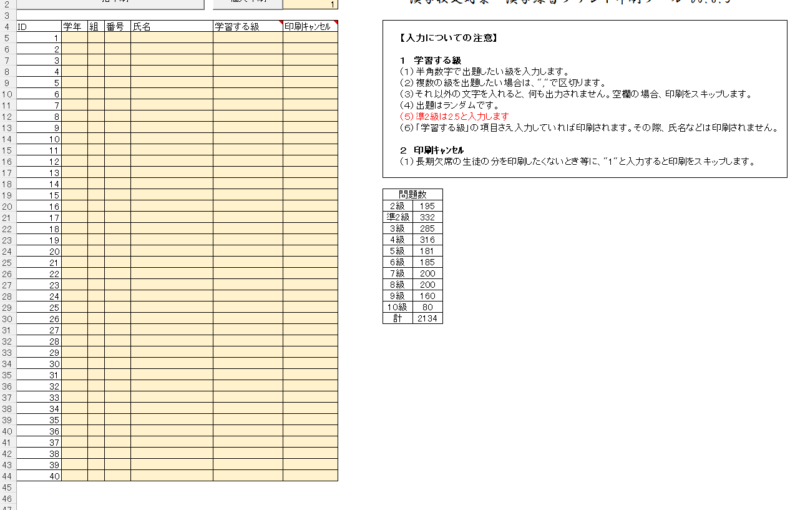Click the 学習する級 cell for ID 10

pyautogui.click(x=247, y=139)
